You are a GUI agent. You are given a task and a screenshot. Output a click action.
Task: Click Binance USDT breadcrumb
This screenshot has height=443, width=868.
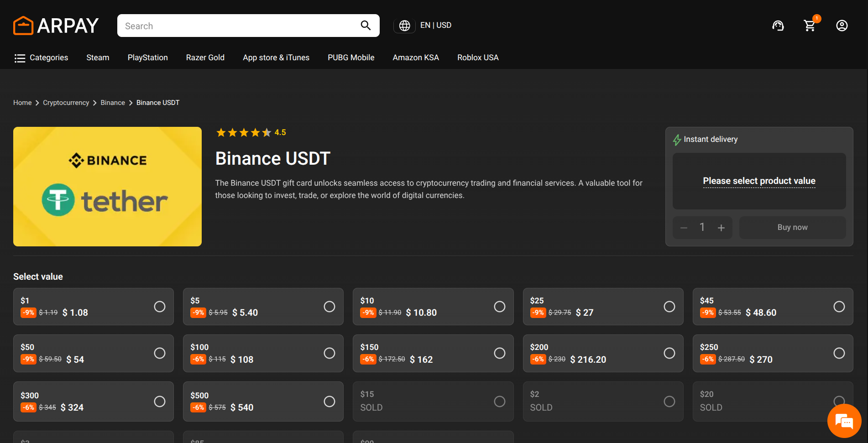click(158, 103)
